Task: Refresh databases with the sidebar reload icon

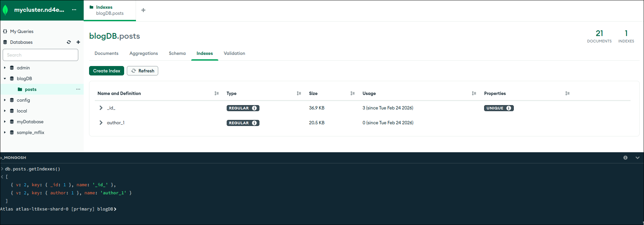Action: (69, 42)
